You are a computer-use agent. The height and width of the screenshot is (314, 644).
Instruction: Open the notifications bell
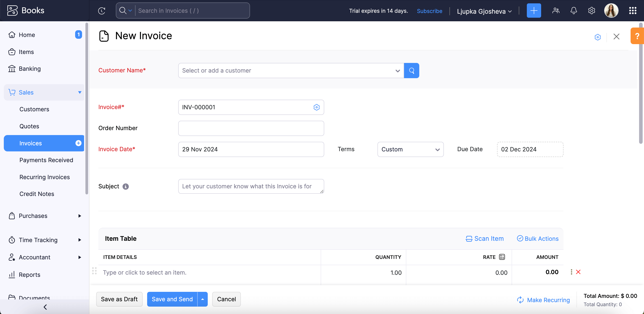(x=574, y=11)
